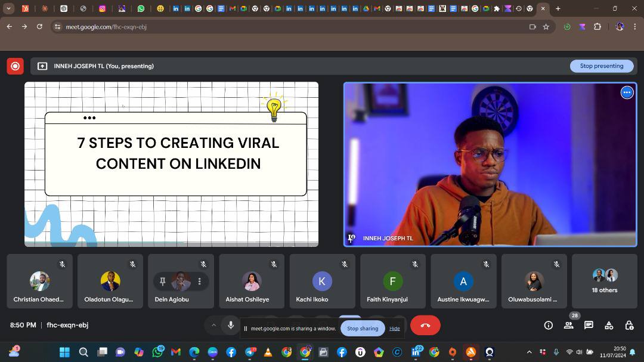Image resolution: width=644 pixels, height=362 pixels.
Task: Open Gmail from the taskbar
Action: pyautogui.click(x=176, y=352)
